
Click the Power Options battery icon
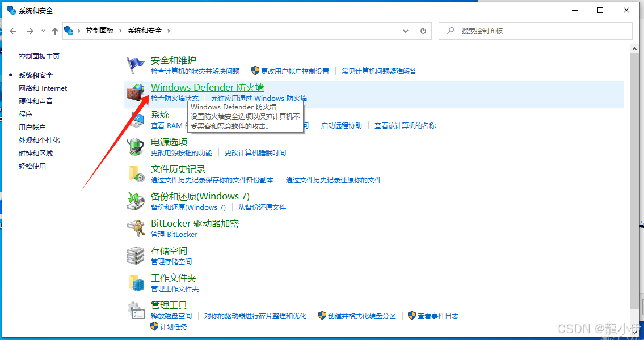[x=135, y=146]
